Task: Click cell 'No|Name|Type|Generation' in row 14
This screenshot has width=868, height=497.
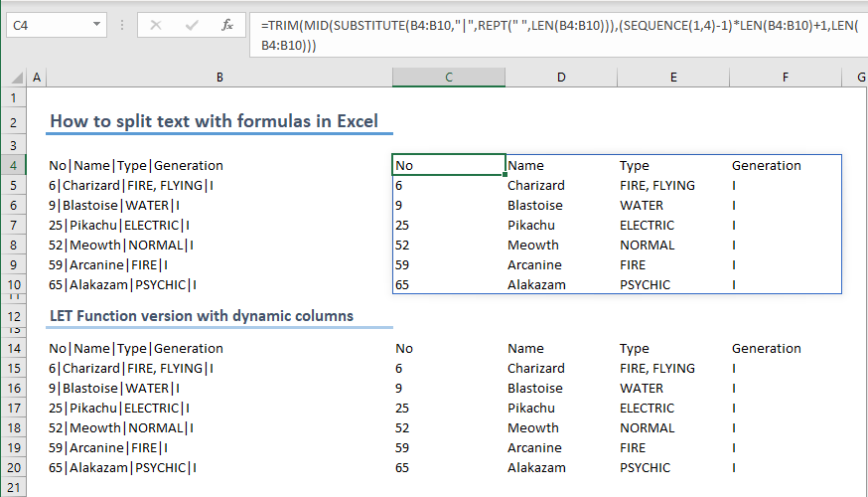Action: 136,348
